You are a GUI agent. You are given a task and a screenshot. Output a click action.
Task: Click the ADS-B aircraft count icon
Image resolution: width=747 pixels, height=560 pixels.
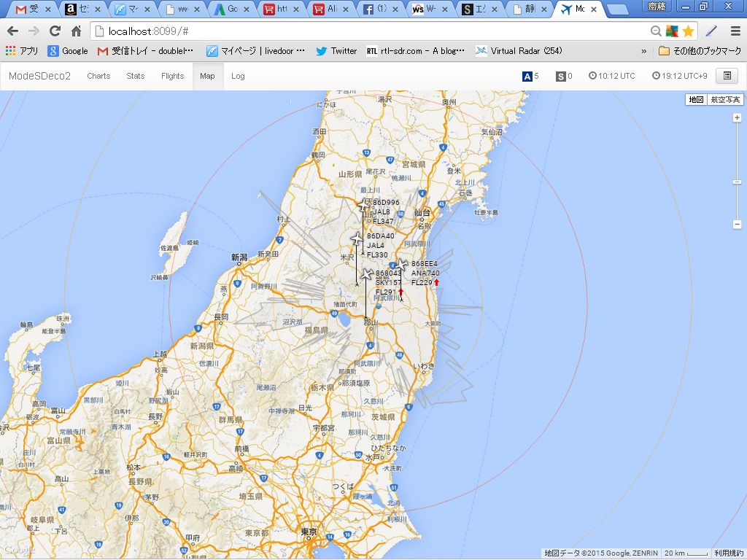point(527,76)
